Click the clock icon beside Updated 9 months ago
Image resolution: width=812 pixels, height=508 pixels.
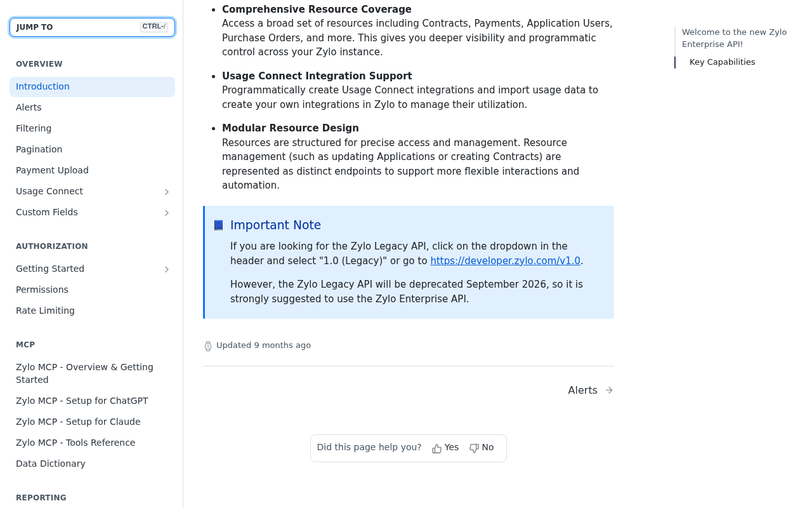(x=208, y=346)
